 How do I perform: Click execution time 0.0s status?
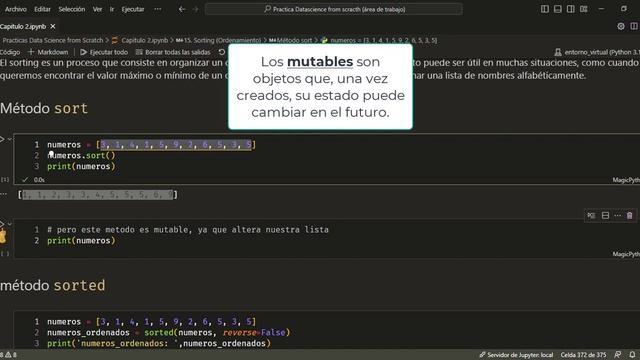click(x=39, y=180)
